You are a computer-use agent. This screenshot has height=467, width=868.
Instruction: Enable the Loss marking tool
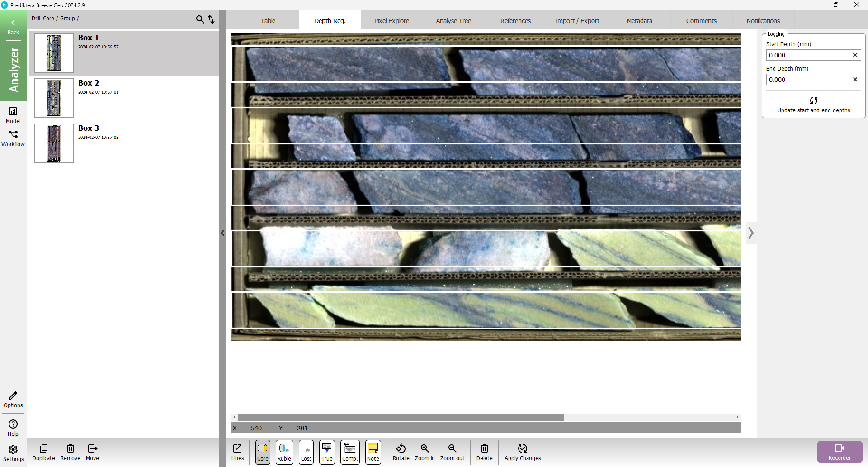306,452
